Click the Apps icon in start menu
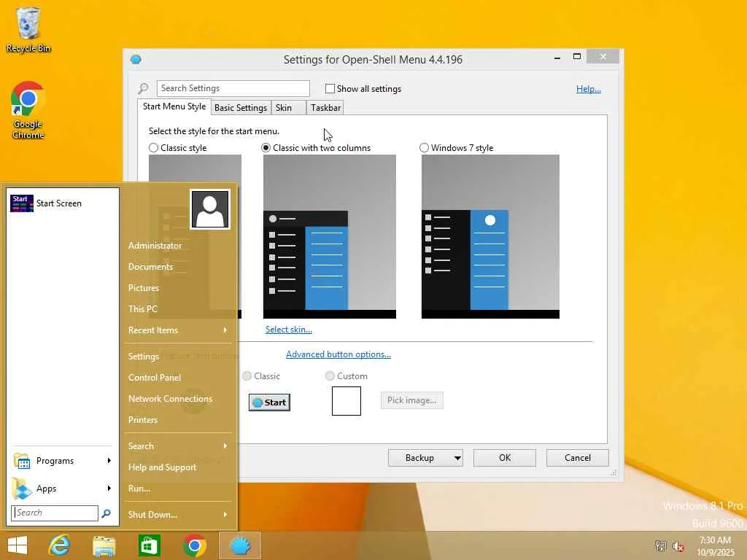This screenshot has width=747, height=560. (x=22, y=489)
